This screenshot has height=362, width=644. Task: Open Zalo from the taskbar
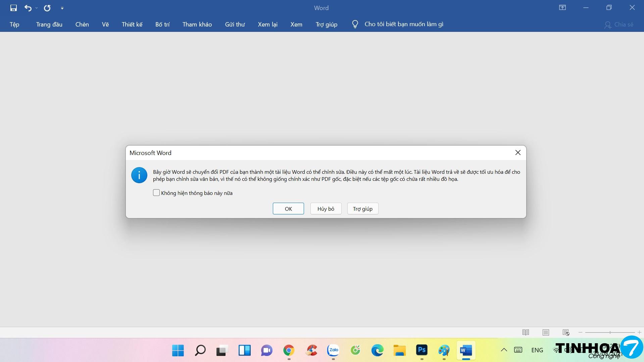click(x=333, y=350)
